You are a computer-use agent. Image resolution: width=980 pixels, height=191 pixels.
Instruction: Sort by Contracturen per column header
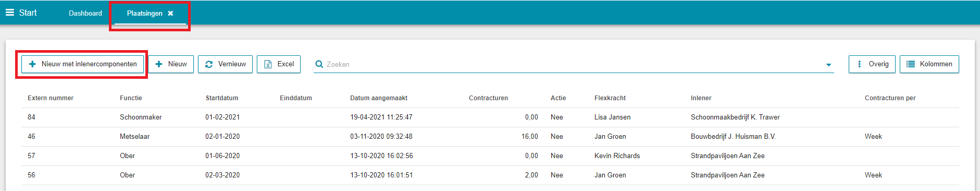[890, 98]
